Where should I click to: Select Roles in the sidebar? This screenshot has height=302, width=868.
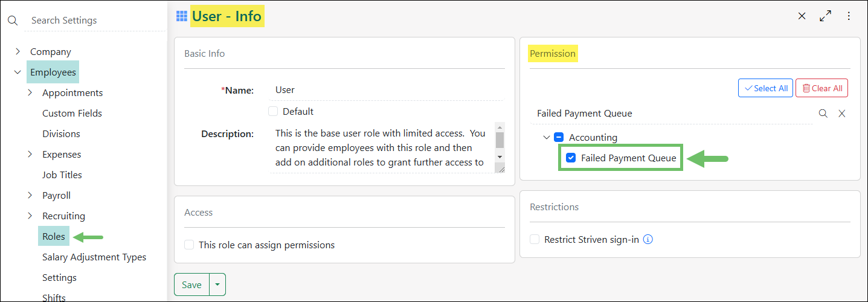click(54, 236)
